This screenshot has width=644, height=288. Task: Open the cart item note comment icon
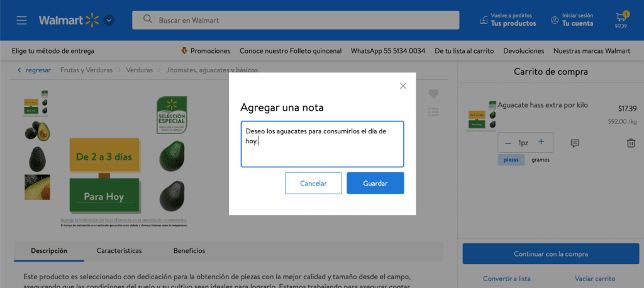575,143
